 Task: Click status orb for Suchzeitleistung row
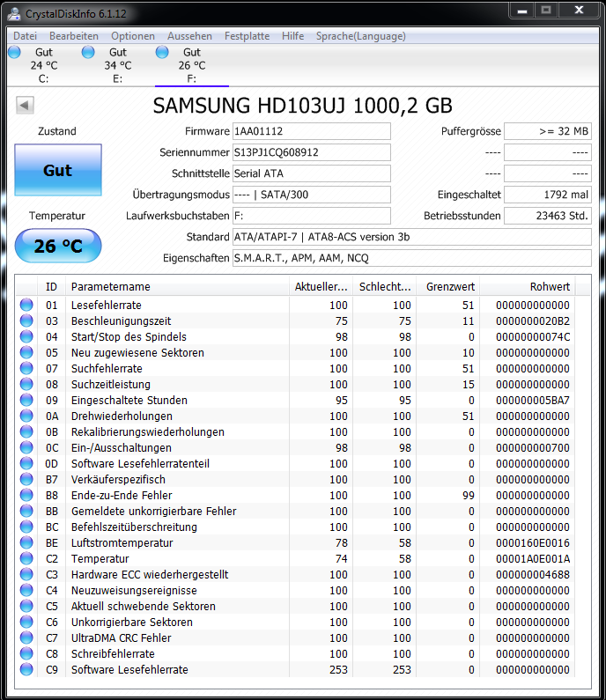click(x=26, y=384)
